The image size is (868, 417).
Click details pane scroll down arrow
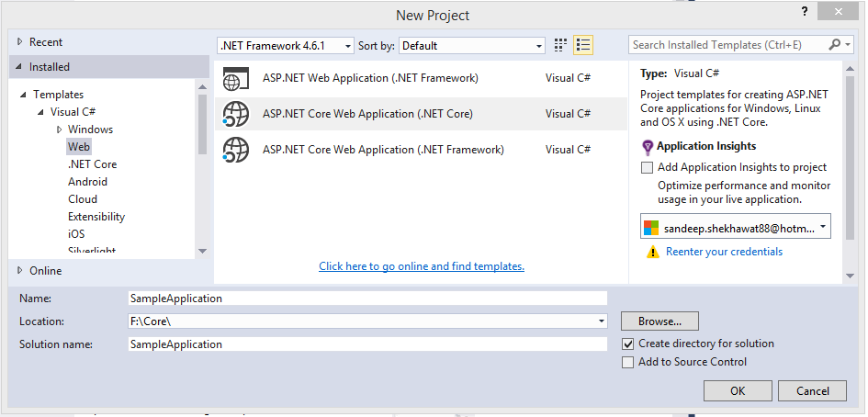tap(850, 276)
